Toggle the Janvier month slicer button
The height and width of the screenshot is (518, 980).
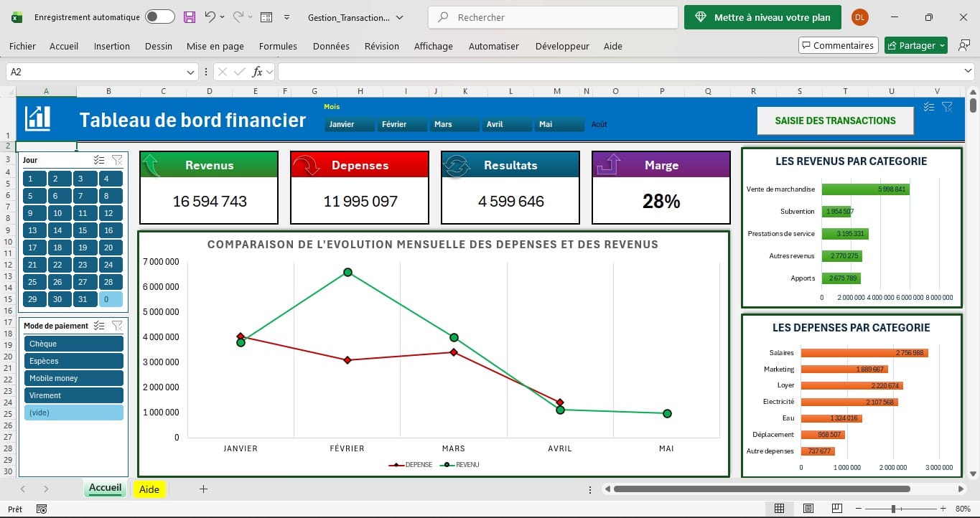(x=349, y=124)
